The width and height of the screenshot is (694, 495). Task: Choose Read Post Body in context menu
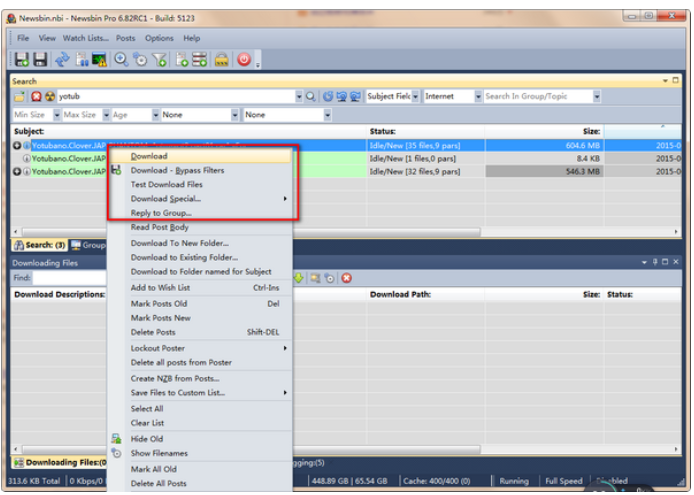[x=200, y=227]
